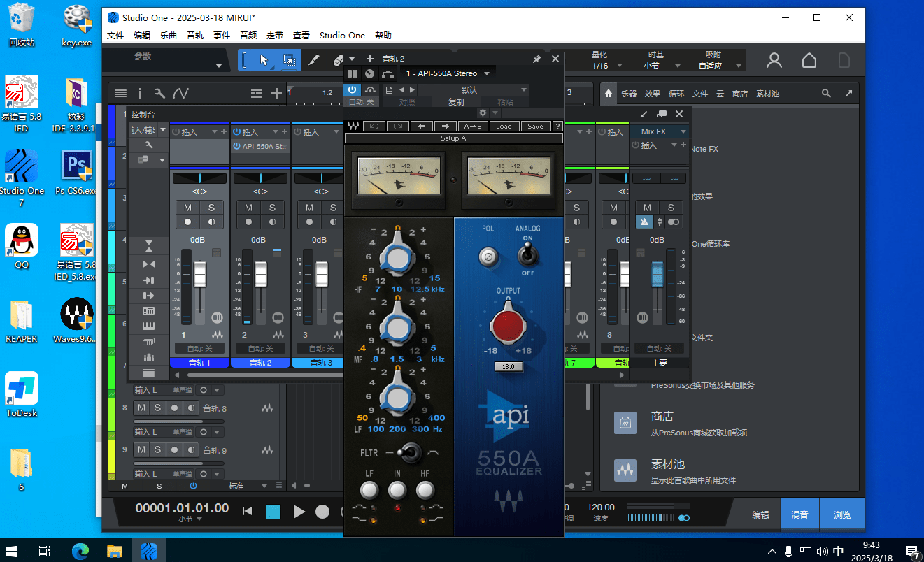Mute track 音轨 9 in arrangement
The width and height of the screenshot is (924, 562).
pyautogui.click(x=141, y=449)
